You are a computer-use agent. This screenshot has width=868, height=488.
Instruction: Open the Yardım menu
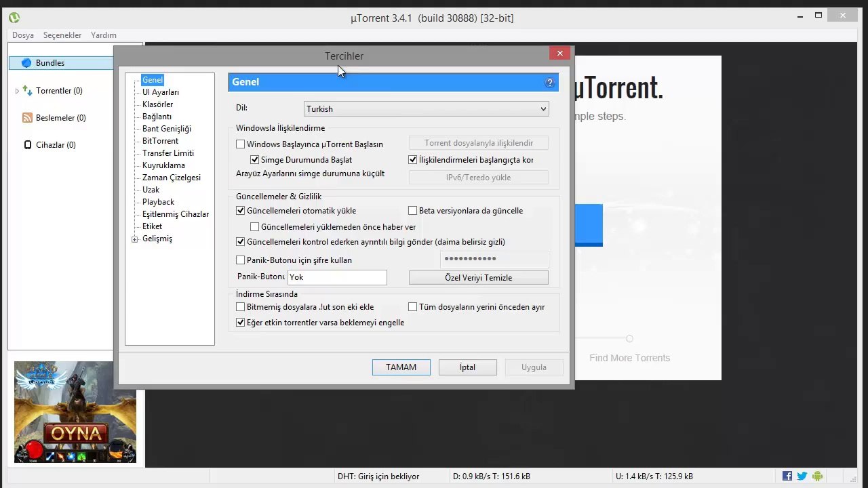point(104,35)
